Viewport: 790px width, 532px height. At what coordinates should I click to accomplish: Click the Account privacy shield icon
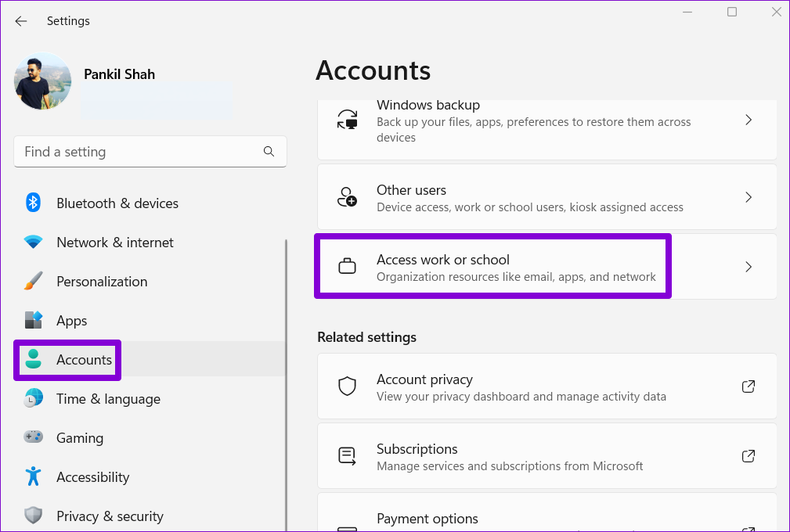coord(347,386)
